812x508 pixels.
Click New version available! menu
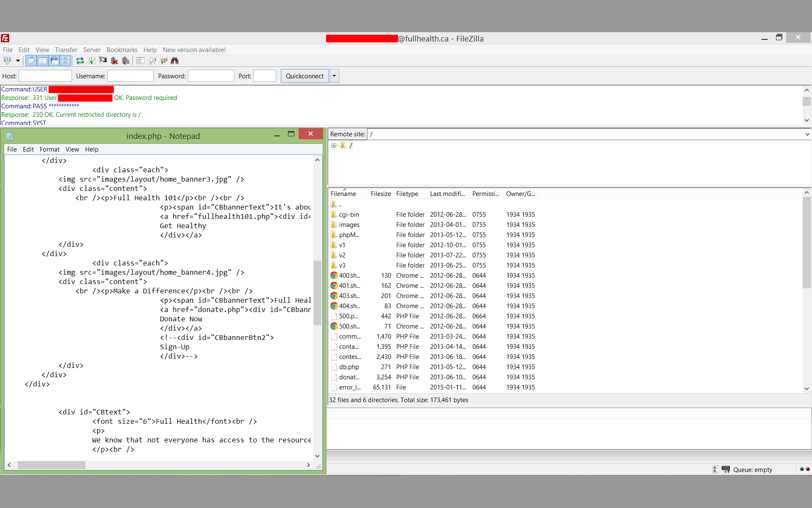[194, 50]
